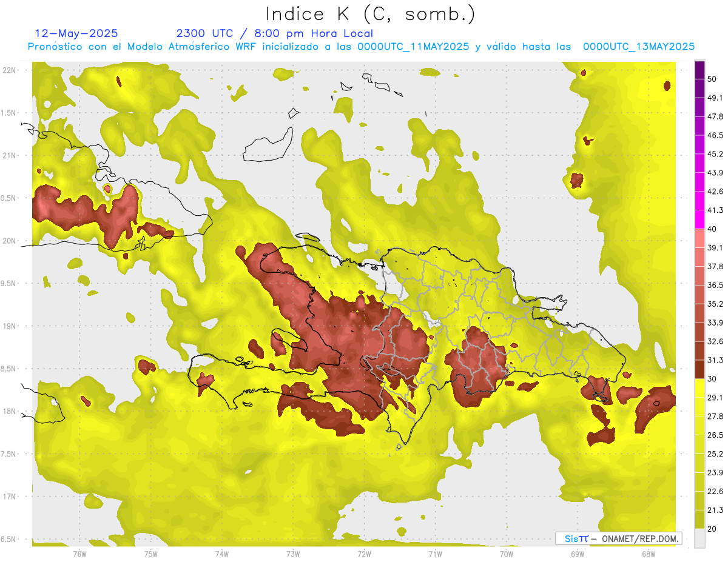Click the colorbar value "23.9"
Image resolution: width=728 pixels, height=562 pixels.
click(x=715, y=473)
